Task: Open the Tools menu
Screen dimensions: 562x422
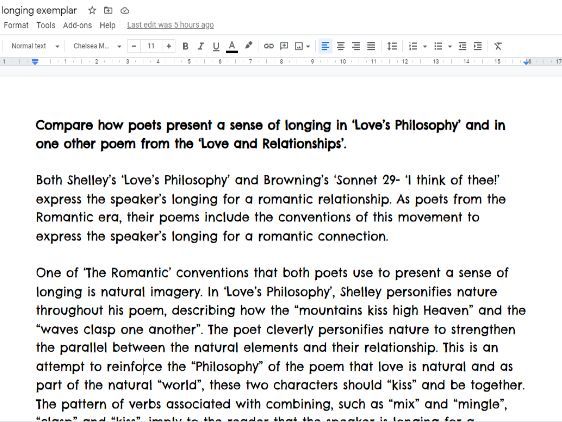Action: point(46,25)
